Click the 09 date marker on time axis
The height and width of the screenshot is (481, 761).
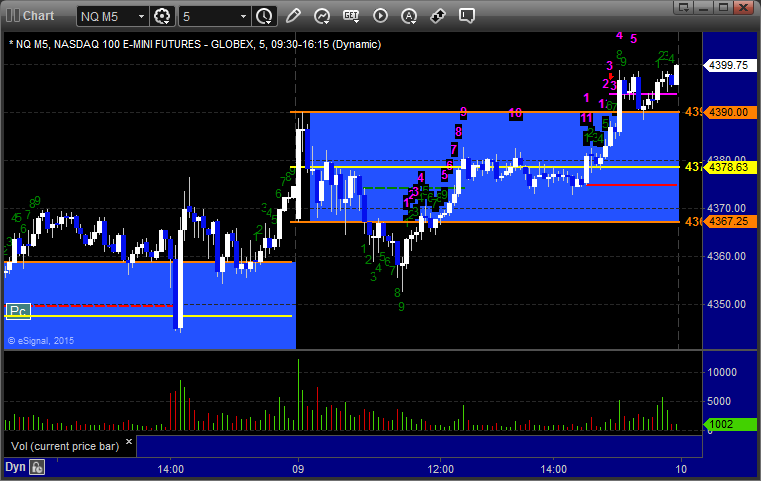(298, 469)
